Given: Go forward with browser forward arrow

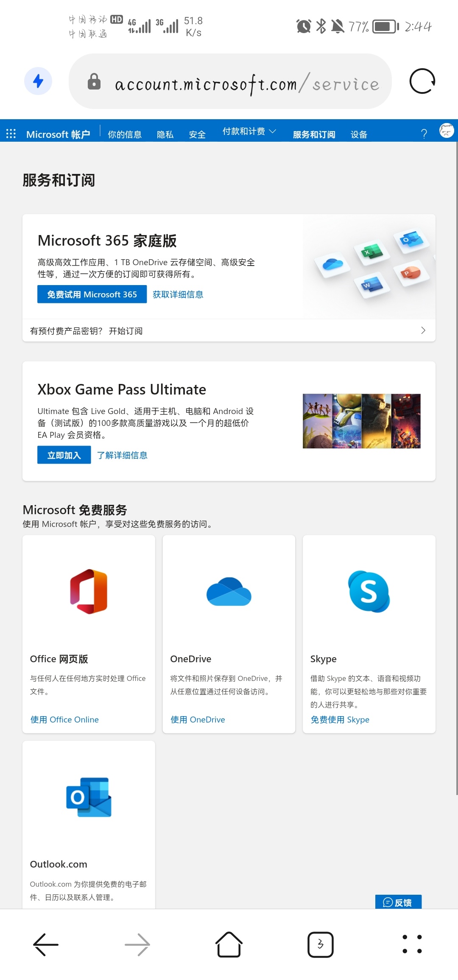Looking at the screenshot, I should (x=137, y=944).
